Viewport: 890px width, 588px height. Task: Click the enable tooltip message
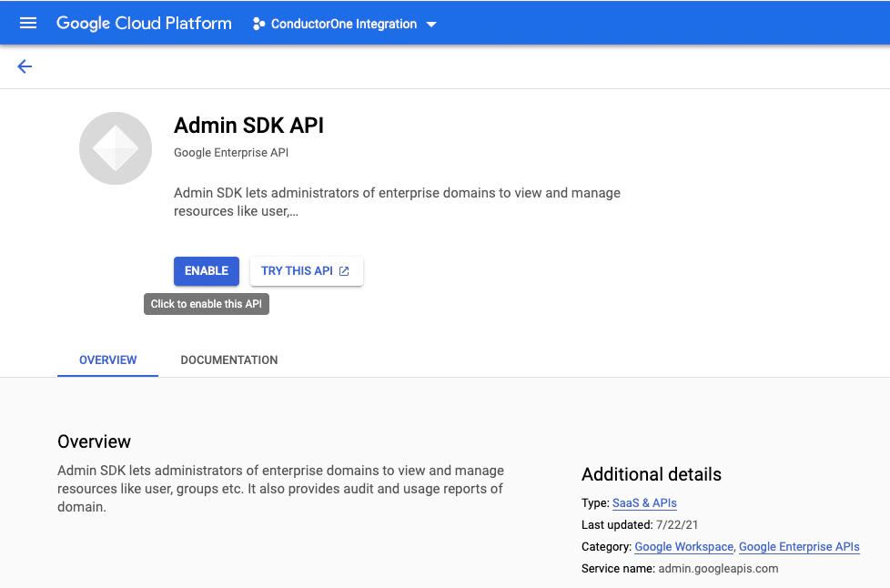[206, 303]
